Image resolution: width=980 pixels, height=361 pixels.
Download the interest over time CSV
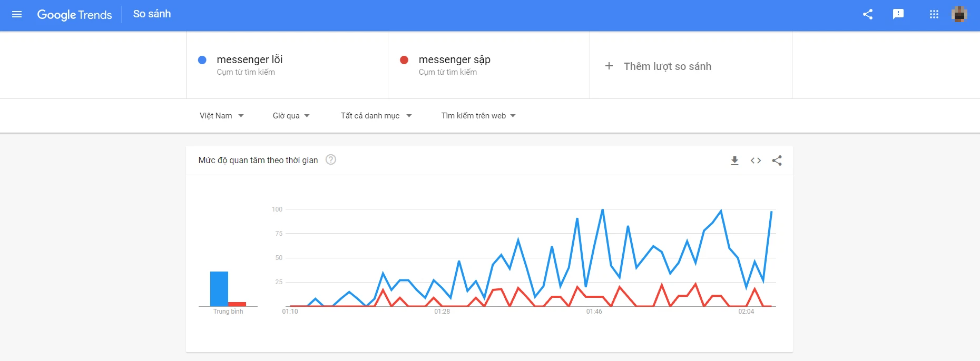coord(734,161)
